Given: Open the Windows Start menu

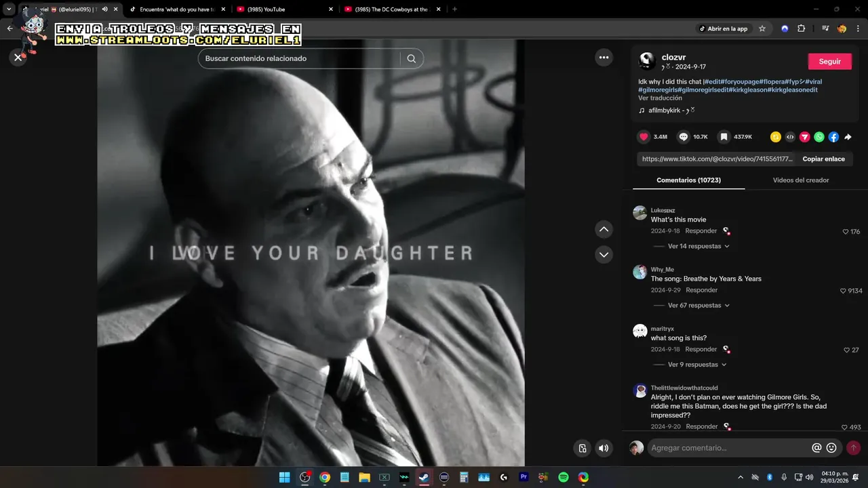Looking at the screenshot, I should pyautogui.click(x=285, y=477).
